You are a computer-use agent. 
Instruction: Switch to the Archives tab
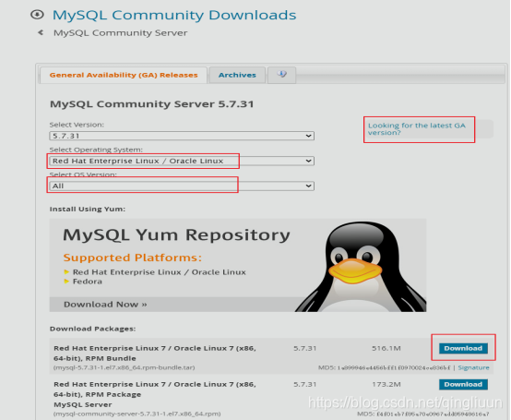coord(237,75)
